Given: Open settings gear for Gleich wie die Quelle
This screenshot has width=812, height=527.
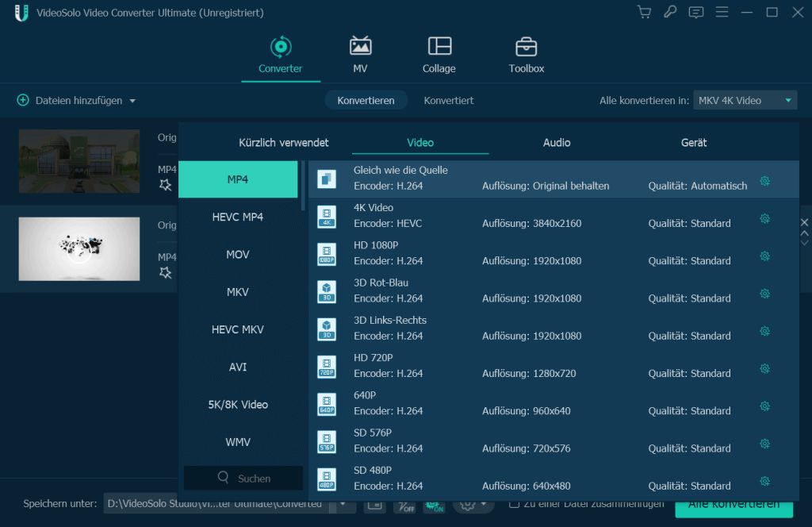Looking at the screenshot, I should click(764, 181).
